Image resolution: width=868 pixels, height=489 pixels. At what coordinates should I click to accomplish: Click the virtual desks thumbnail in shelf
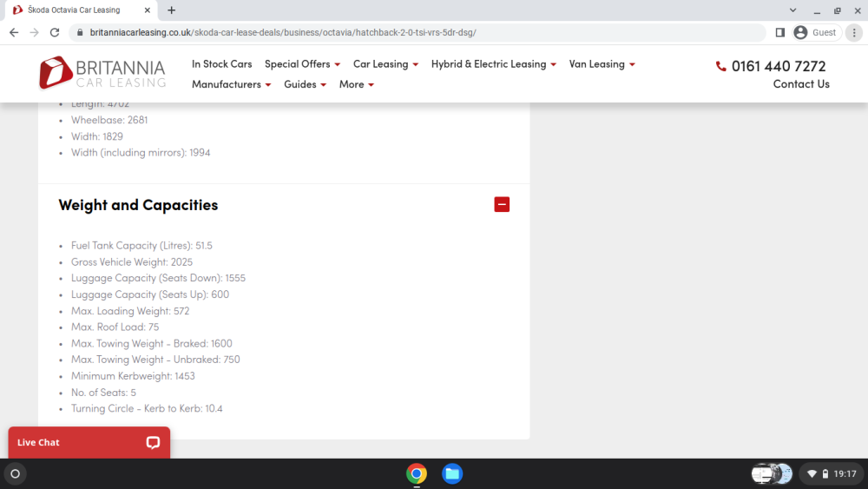pos(772,473)
